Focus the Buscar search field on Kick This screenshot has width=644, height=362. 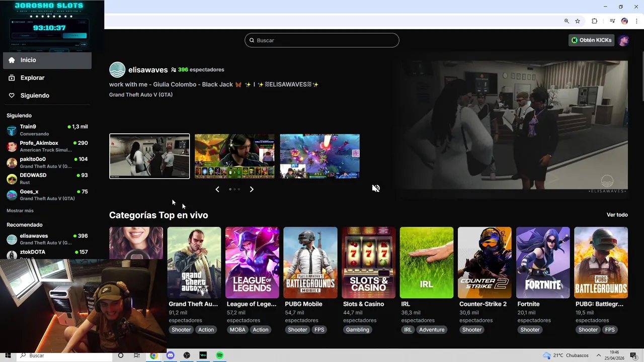point(322,40)
